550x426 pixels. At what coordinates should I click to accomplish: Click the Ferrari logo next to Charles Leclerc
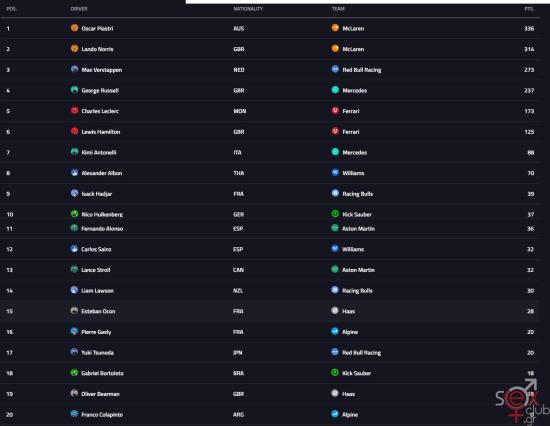[335, 111]
